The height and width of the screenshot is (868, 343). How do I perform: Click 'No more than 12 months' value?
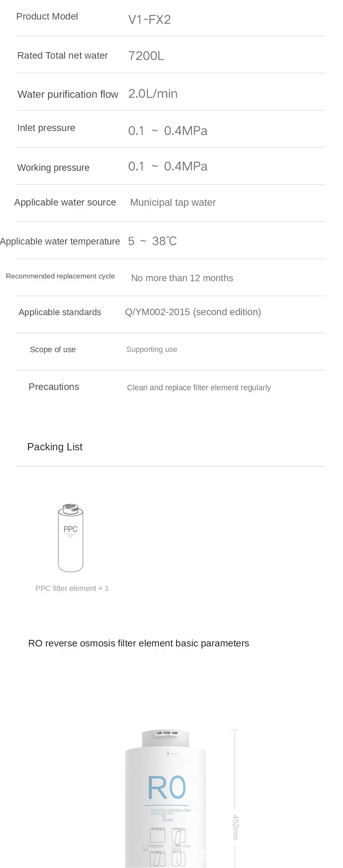[x=182, y=278]
